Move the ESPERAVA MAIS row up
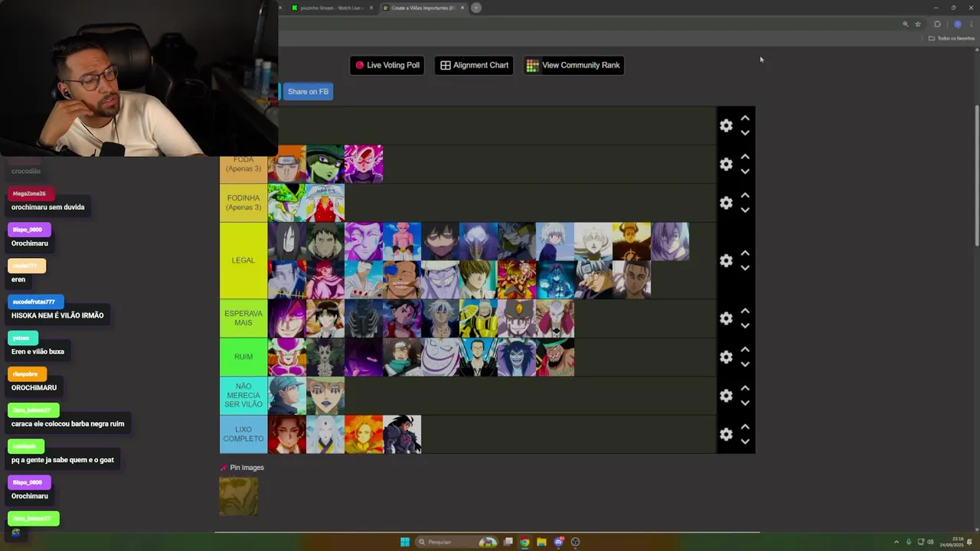The width and height of the screenshot is (980, 551). click(x=745, y=311)
